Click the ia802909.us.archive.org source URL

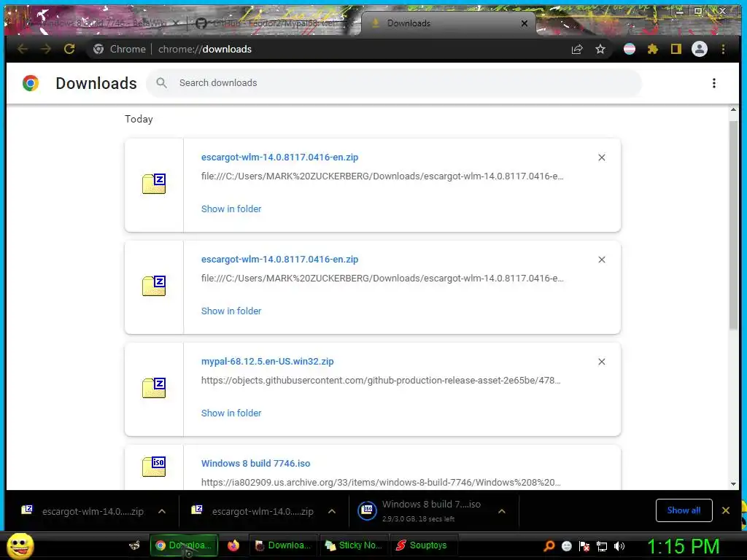click(x=381, y=483)
